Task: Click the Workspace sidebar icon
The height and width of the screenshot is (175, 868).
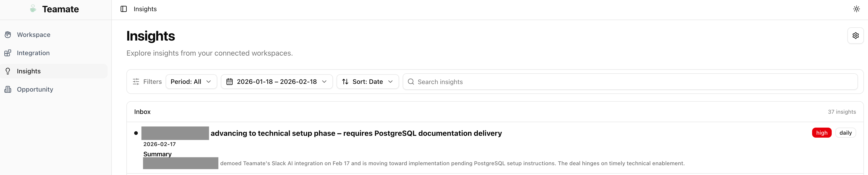Action: (8, 35)
